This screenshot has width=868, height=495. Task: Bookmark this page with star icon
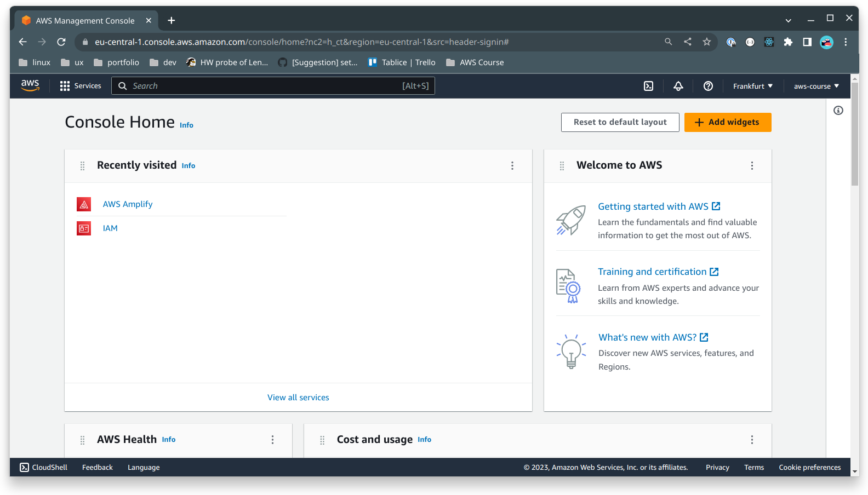[x=707, y=42]
